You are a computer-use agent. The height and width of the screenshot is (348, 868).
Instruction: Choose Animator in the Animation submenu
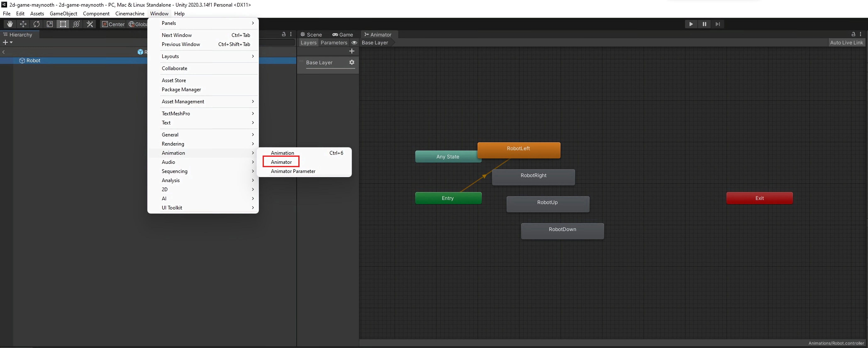(304, 162)
